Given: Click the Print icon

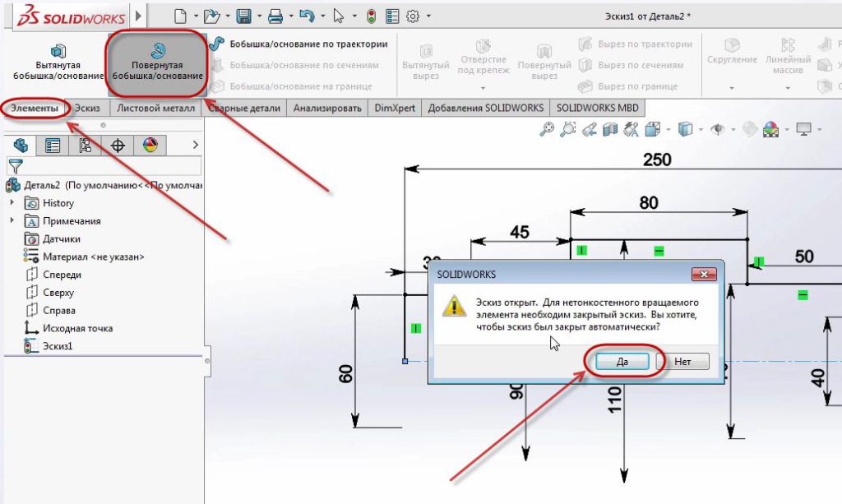Looking at the screenshot, I should pos(275,16).
